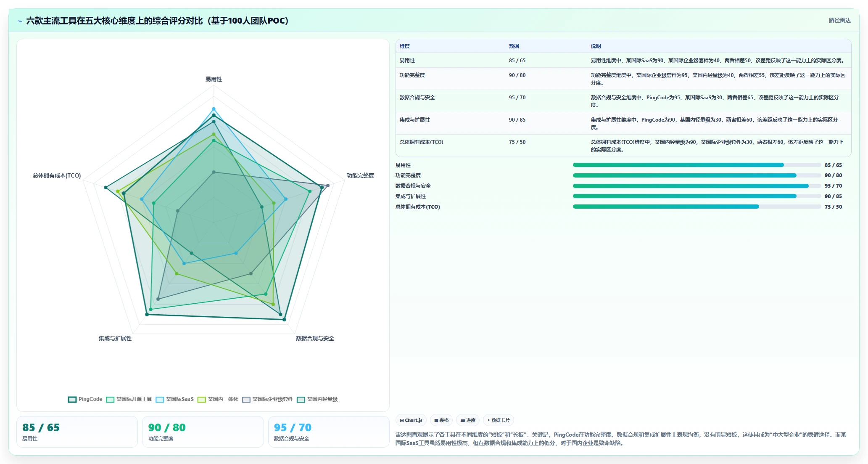Toggle the 某国际开源工具 legend series
Screen dimensions: 868x464
coord(129,399)
